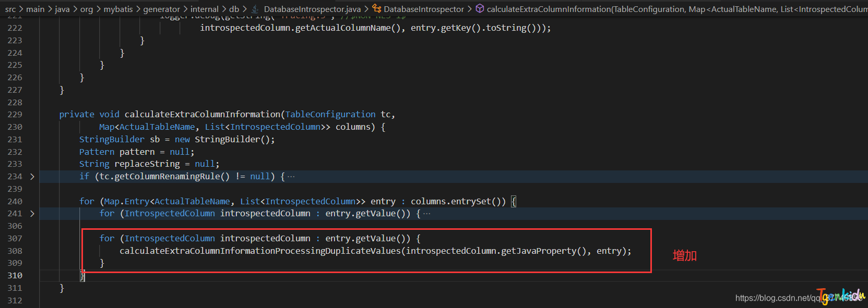
Task: Open the 'internal' breadcrumb segment
Action: tap(205, 9)
